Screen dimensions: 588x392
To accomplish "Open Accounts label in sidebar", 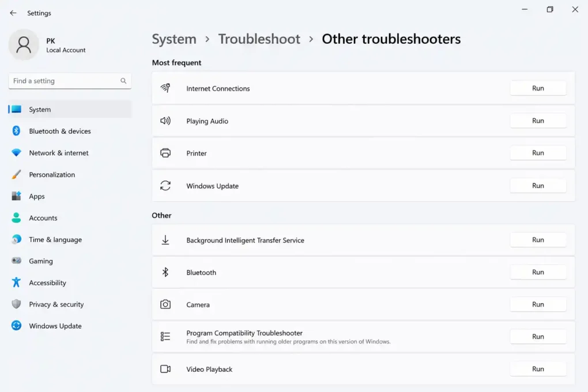I will point(43,218).
